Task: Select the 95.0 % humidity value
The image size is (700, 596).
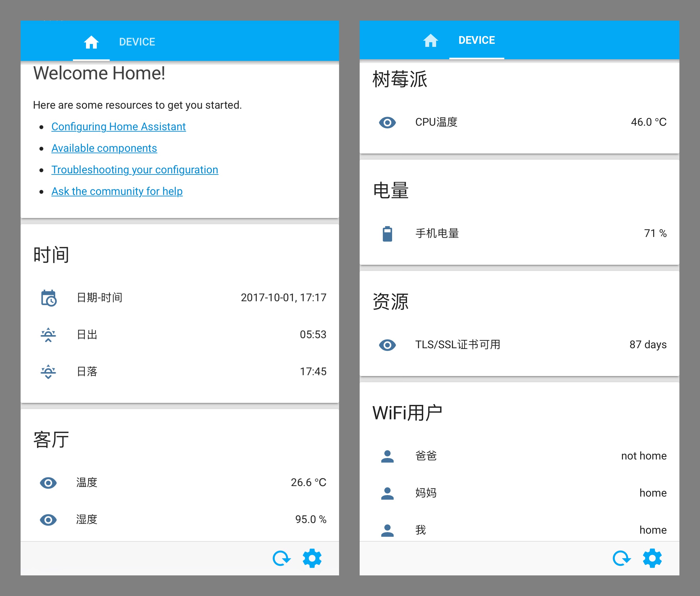Action: [x=311, y=519]
